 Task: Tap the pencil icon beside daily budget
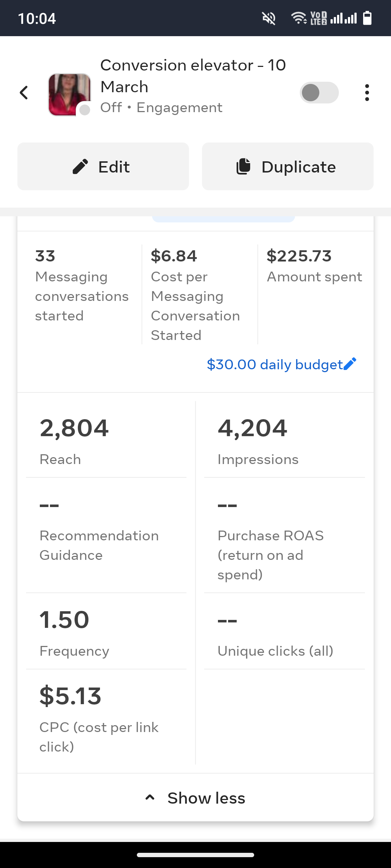pos(350,364)
